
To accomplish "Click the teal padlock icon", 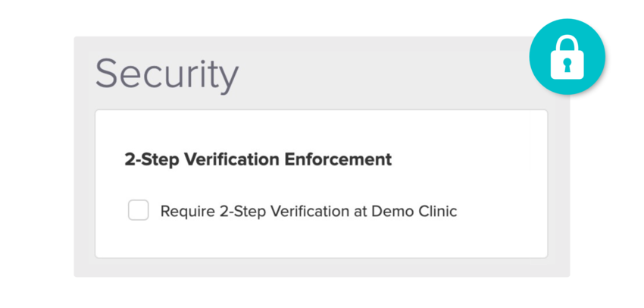I will pos(567,57).
